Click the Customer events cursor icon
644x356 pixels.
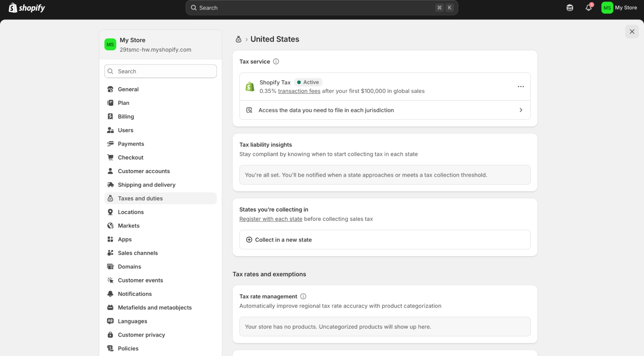tap(110, 280)
